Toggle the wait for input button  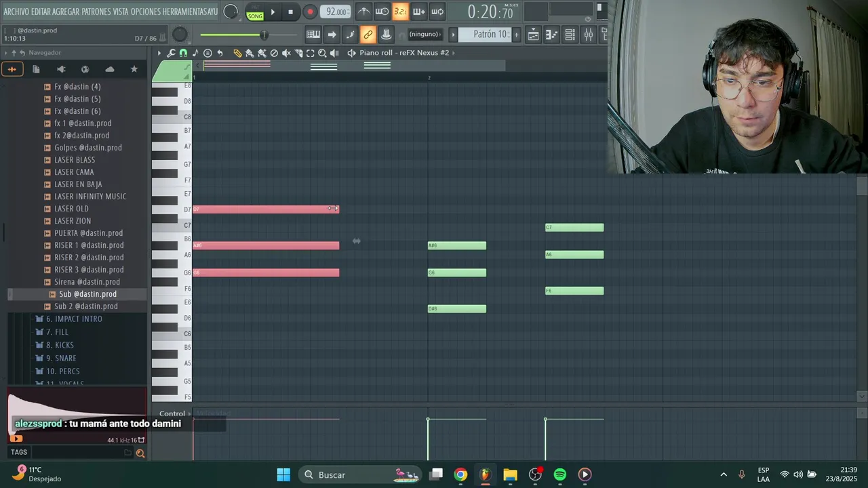pyautogui.click(x=382, y=12)
